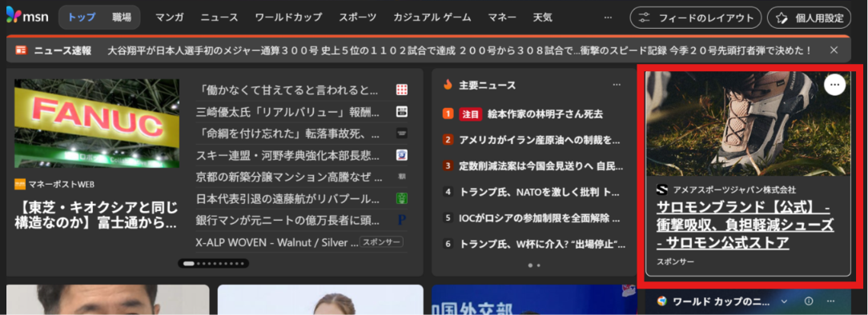
Task: Open the FANUC article thumbnail
Action: [97, 123]
